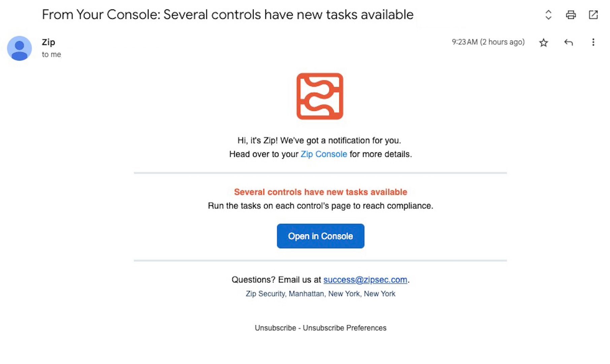
Task: Click the expand all messages arrows icon
Action: [548, 15]
